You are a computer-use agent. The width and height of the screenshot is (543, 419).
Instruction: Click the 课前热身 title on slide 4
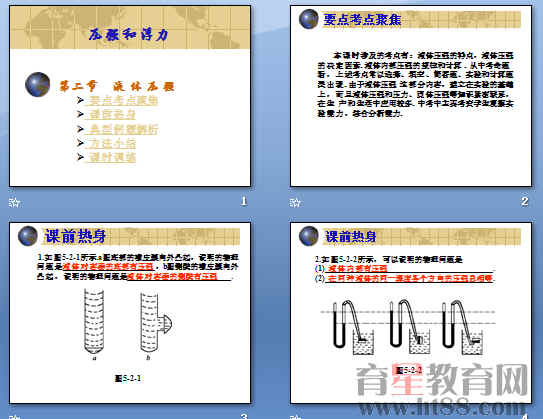[x=351, y=237]
